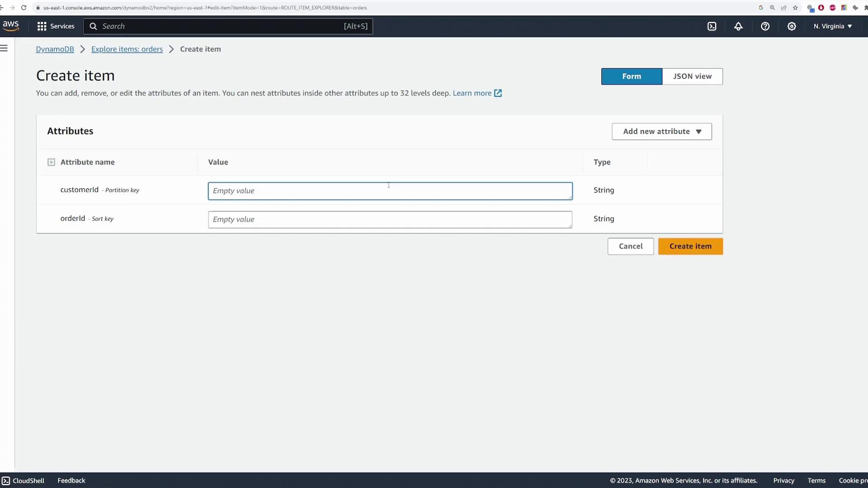Switch to JSON view
Viewport: 868px width, 488px height.
click(x=692, y=76)
